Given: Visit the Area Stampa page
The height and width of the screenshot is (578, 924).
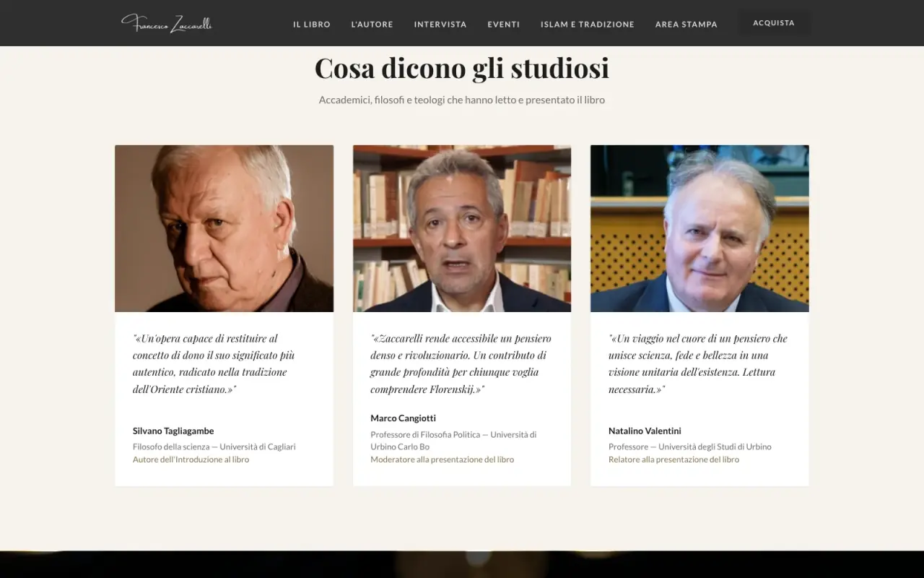Looking at the screenshot, I should pyautogui.click(x=687, y=25).
